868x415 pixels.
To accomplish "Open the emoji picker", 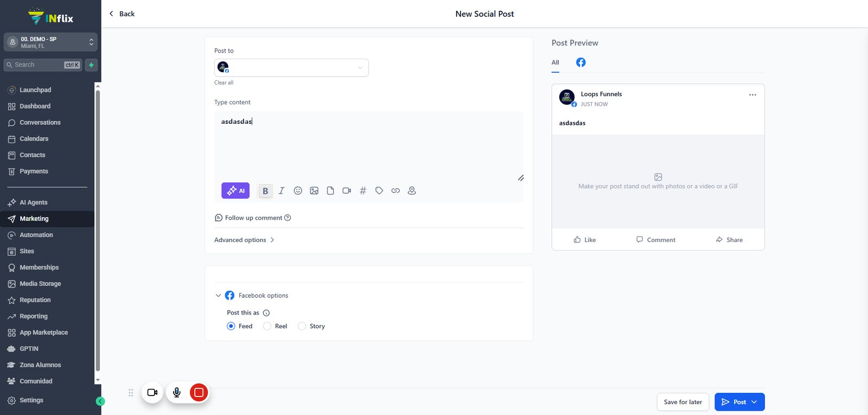I will tap(298, 191).
